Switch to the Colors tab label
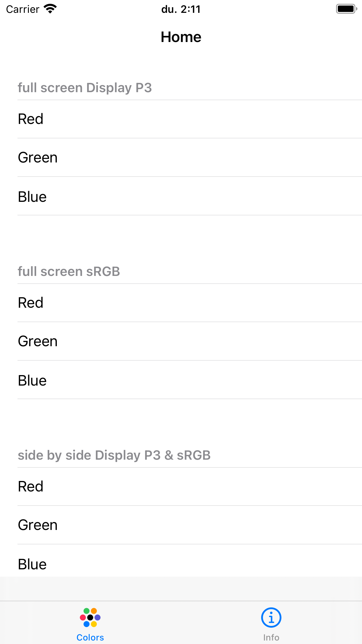Viewport: 362px width, 644px height. (x=90, y=638)
